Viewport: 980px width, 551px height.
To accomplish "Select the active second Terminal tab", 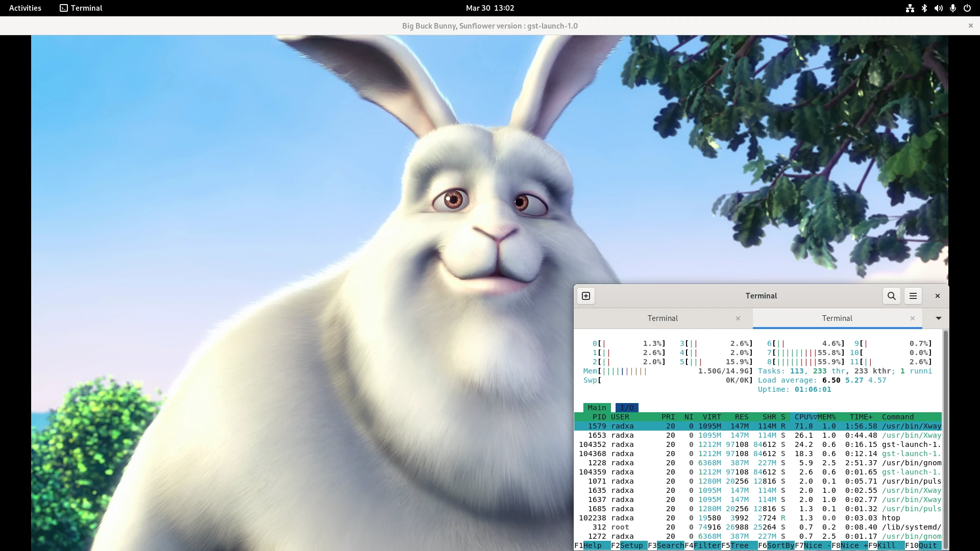I will [x=837, y=318].
